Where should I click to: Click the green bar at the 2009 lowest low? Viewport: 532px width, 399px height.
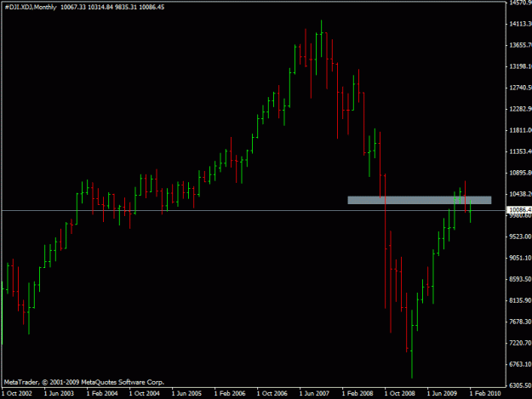pyautogui.click(x=412, y=344)
